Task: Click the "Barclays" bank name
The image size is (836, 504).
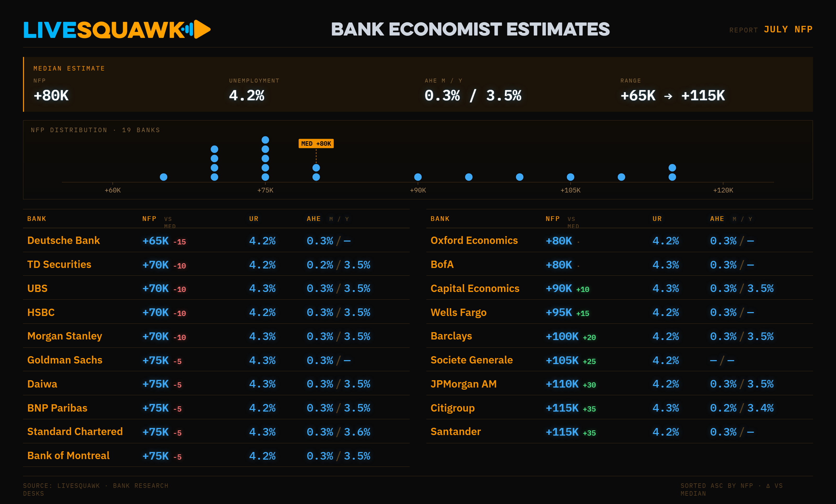Action: click(451, 336)
